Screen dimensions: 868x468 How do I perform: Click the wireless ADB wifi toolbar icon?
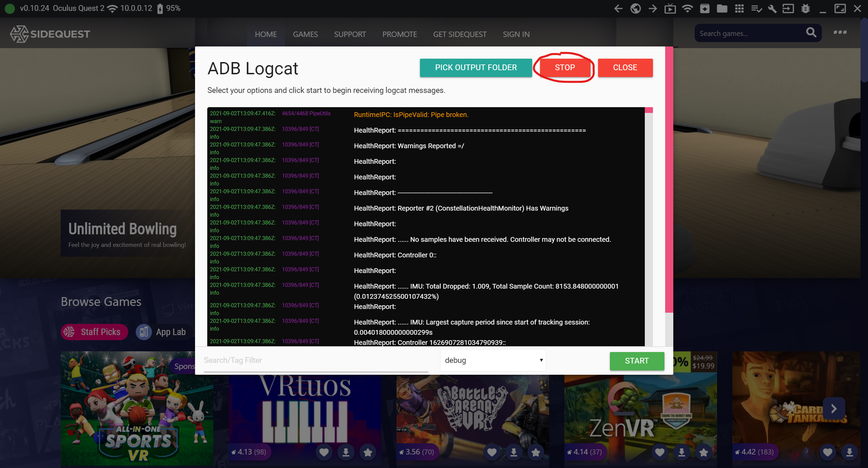click(x=687, y=8)
